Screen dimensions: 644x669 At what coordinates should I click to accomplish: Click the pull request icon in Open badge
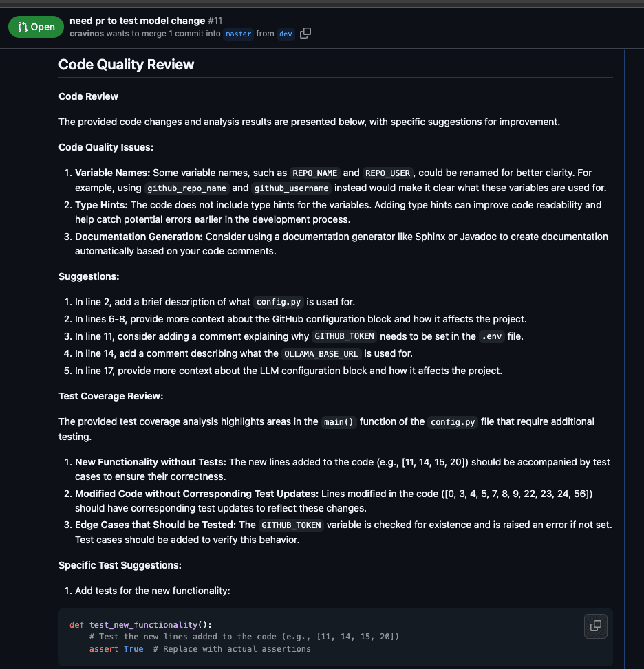23,27
